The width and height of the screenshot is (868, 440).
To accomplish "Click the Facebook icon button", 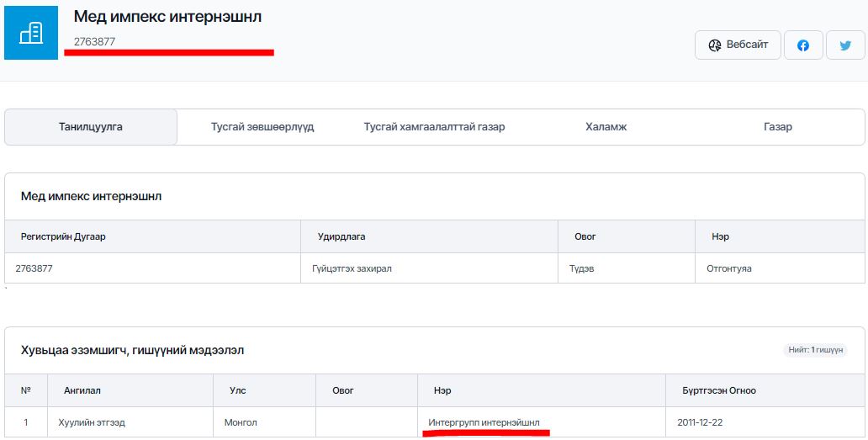I will (x=803, y=45).
